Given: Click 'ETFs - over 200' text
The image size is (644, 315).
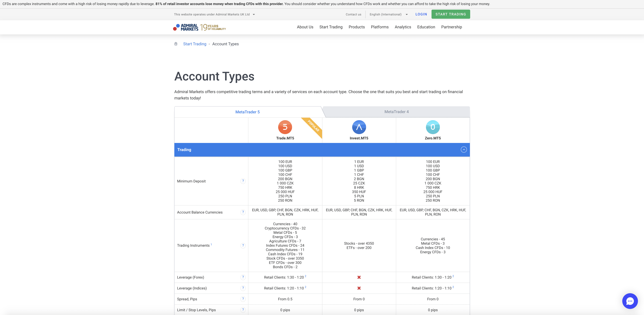Looking at the screenshot, I should click(359, 248).
